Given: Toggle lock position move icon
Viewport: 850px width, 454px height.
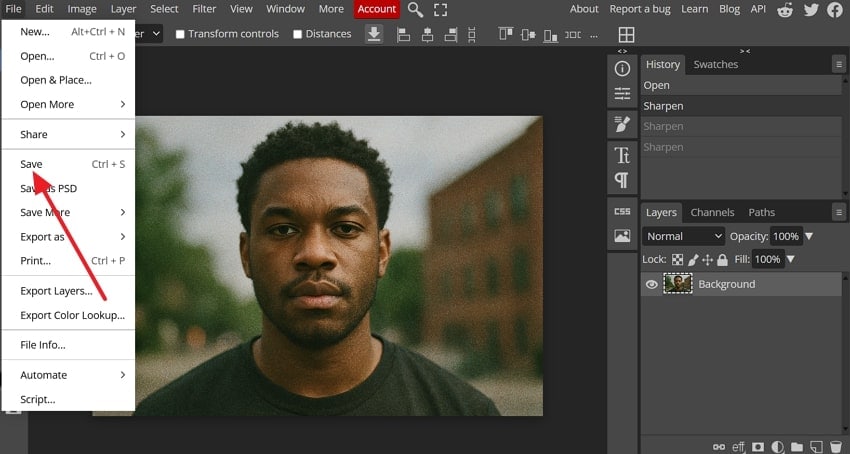Looking at the screenshot, I should coord(707,260).
